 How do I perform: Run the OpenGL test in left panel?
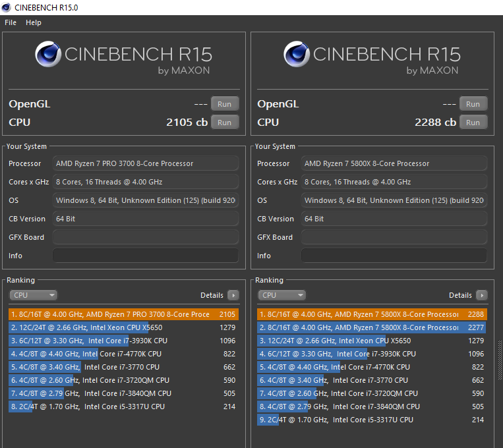click(224, 103)
